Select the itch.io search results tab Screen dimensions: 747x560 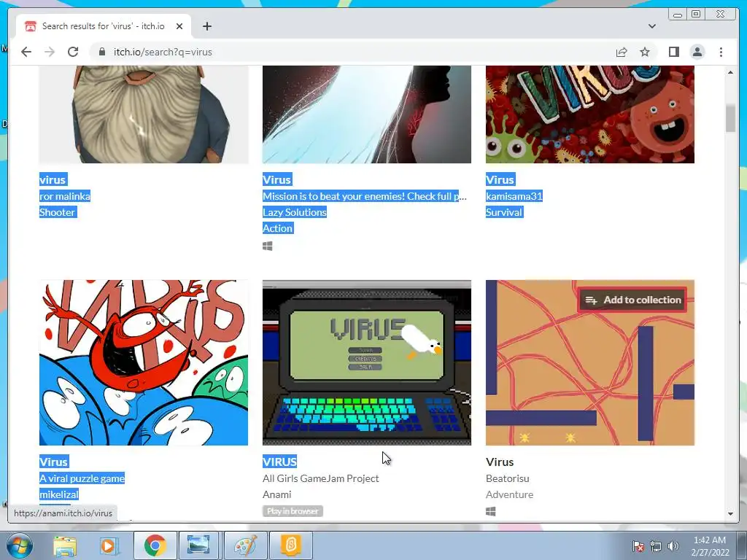[104, 26]
